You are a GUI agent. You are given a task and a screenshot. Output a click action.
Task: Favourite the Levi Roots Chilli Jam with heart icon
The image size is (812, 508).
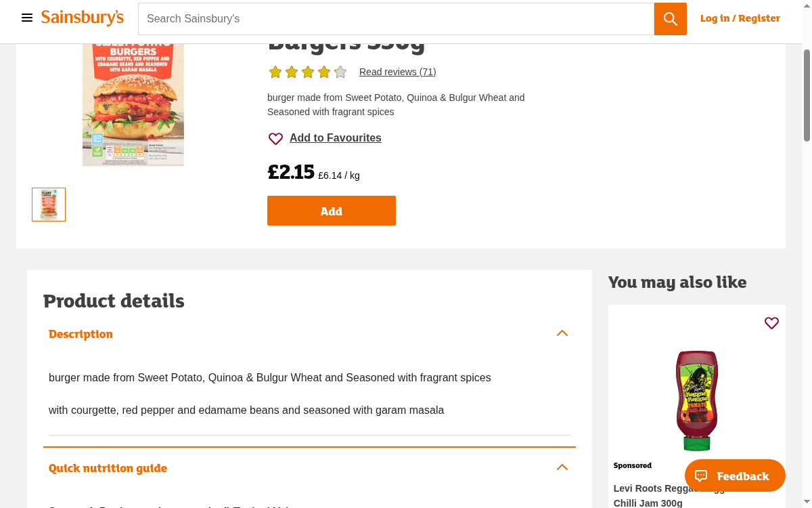pos(771,323)
